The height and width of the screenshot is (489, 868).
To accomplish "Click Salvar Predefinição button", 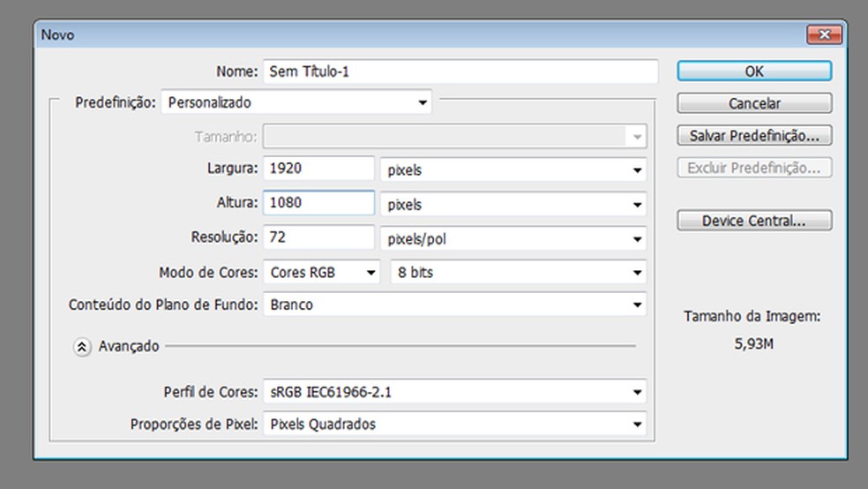I will point(753,136).
